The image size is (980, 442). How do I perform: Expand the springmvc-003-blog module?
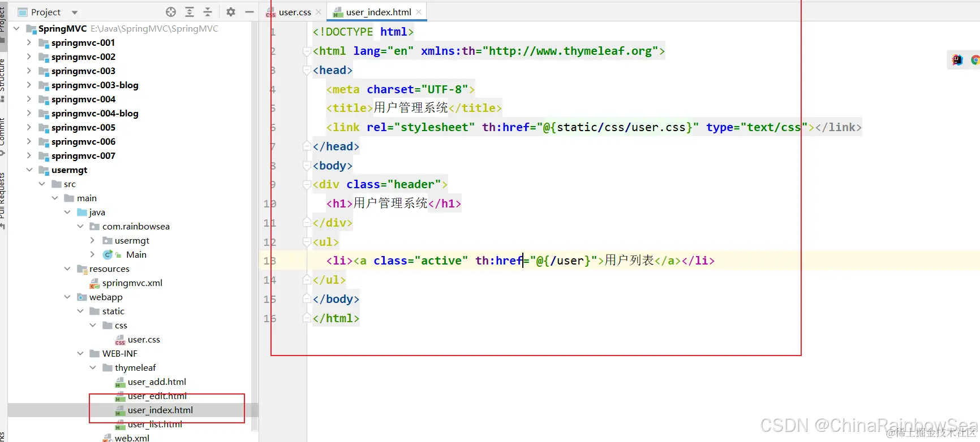(x=29, y=85)
